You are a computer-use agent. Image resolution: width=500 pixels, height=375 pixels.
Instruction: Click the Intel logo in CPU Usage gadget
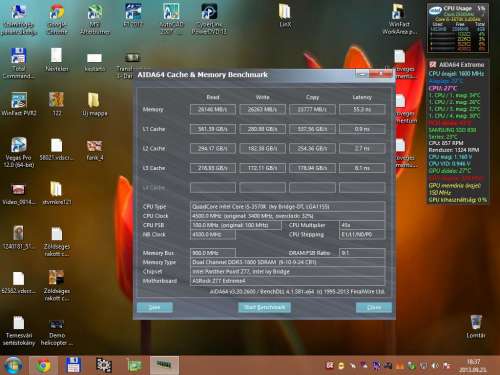coord(435,11)
